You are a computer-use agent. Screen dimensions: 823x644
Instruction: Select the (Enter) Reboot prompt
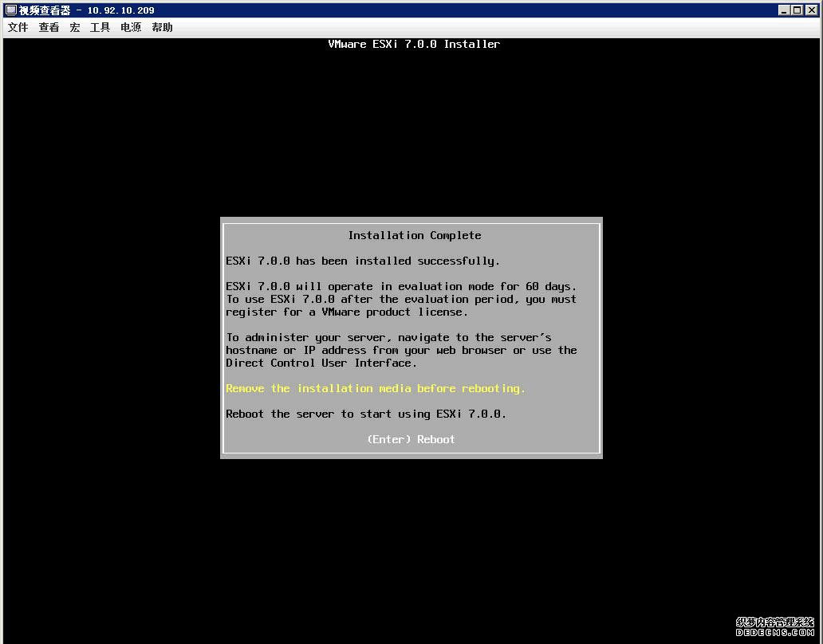[411, 439]
